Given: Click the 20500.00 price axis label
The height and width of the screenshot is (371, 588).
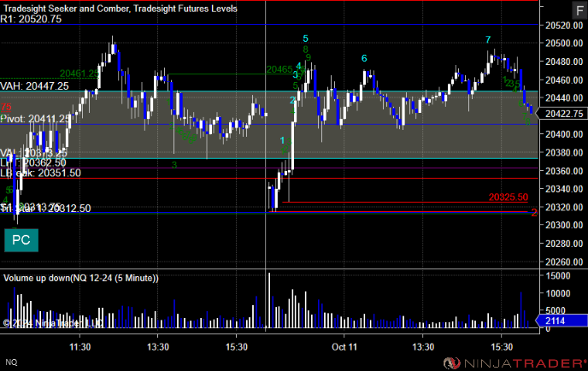Looking at the screenshot, I should point(564,44).
